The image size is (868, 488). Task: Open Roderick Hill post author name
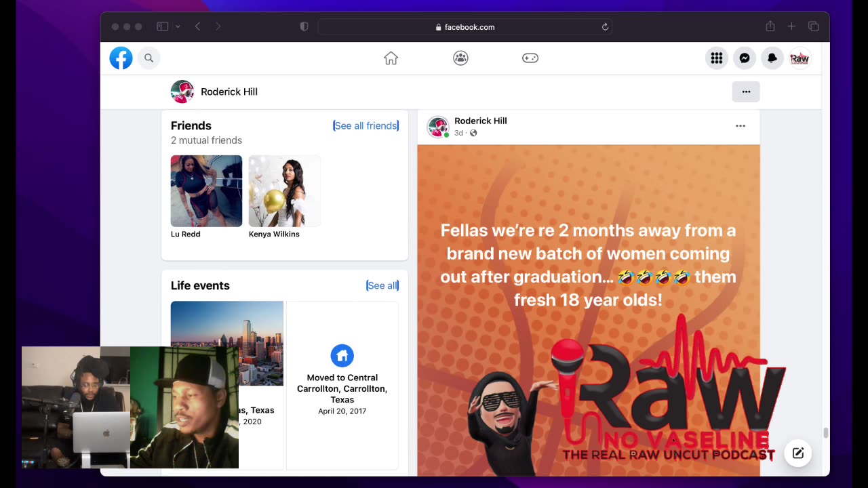pos(481,121)
